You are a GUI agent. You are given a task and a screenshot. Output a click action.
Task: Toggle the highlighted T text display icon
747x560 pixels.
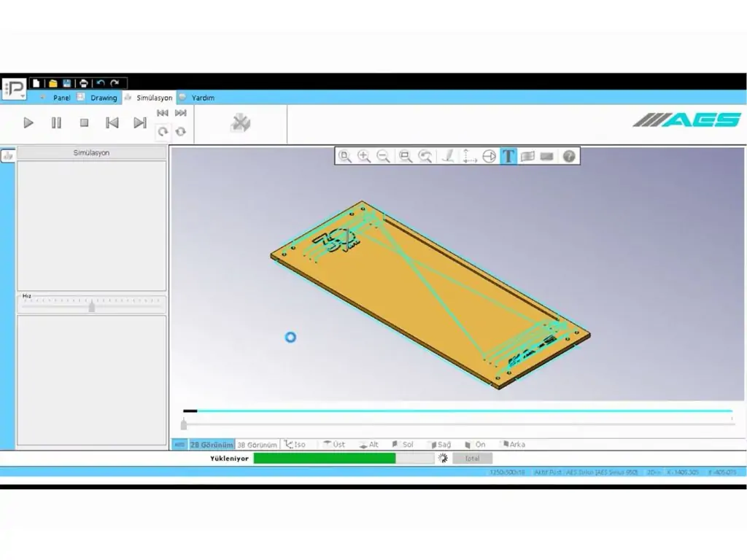click(x=508, y=156)
